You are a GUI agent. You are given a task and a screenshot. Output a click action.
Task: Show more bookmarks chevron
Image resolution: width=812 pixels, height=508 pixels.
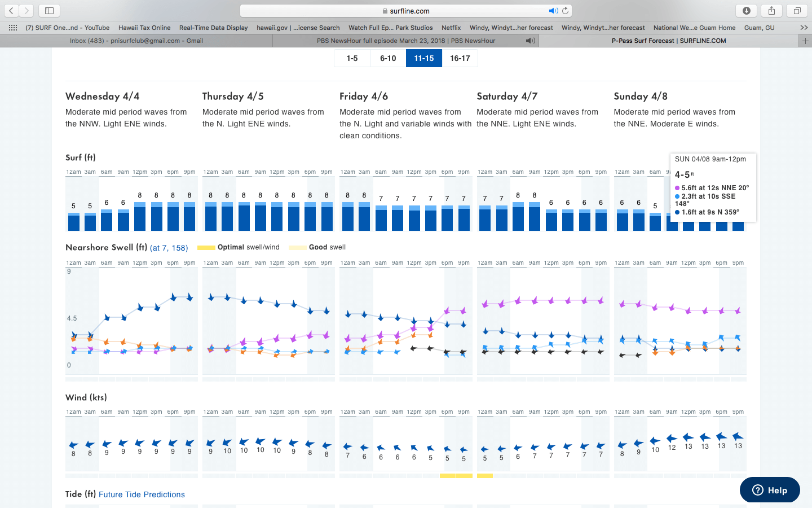(x=804, y=28)
